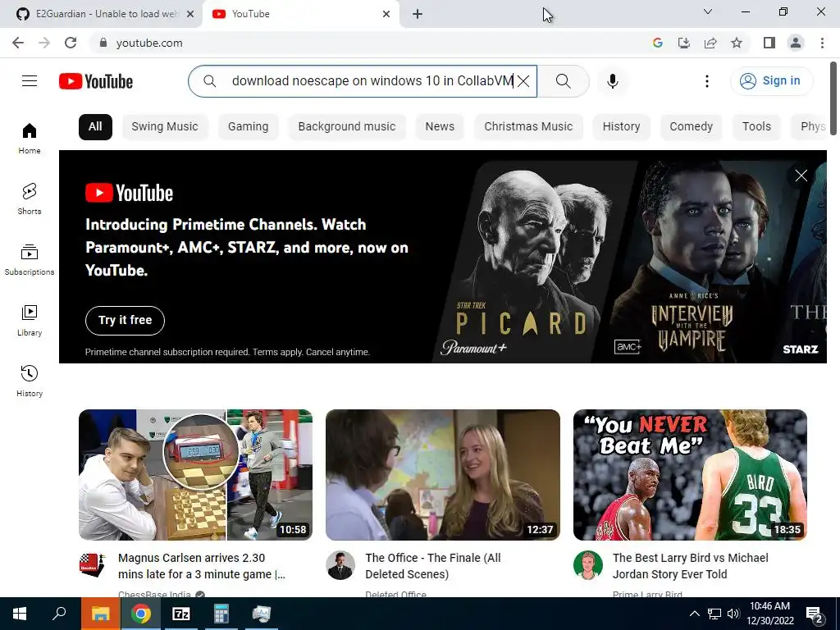Show hidden system tray icons
This screenshot has height=630, width=840.
[x=694, y=614]
